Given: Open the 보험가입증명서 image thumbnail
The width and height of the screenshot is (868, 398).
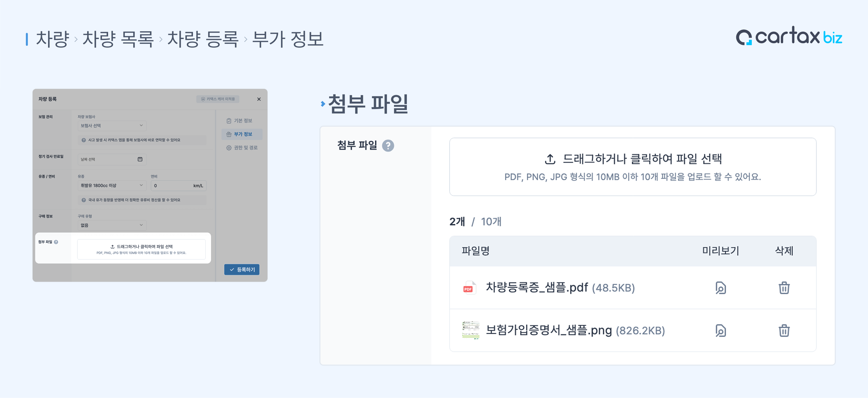Looking at the screenshot, I should 470,330.
